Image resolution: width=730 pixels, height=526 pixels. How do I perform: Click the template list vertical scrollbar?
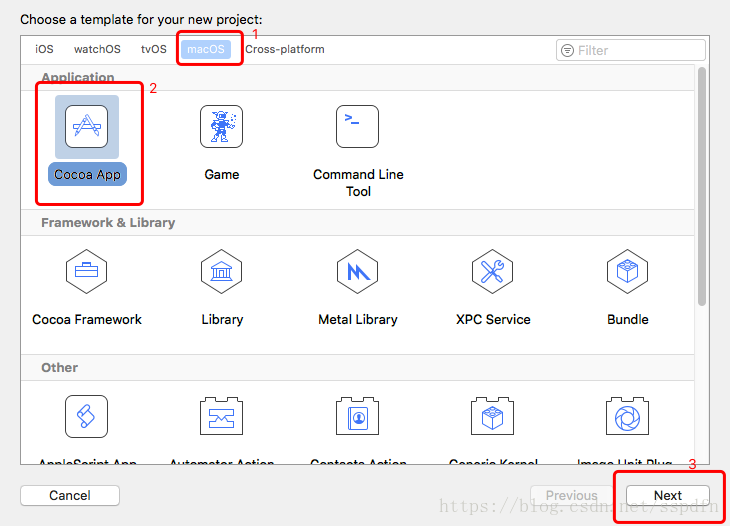702,186
